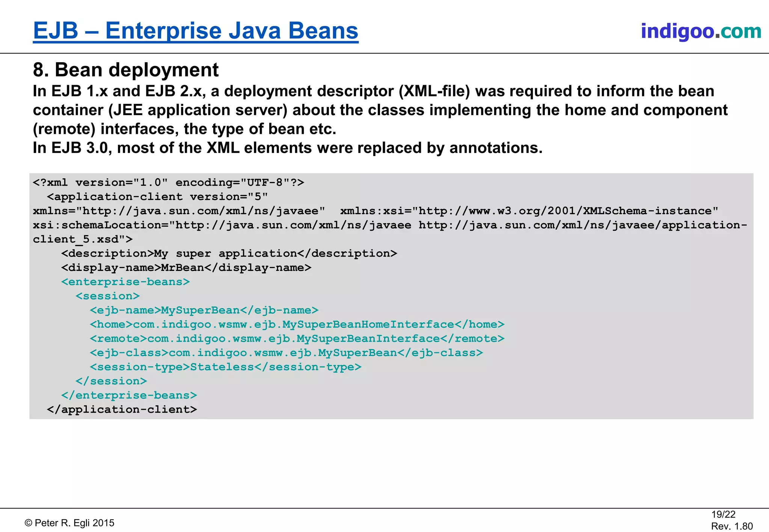769x532 pixels.
Task: Click the xml version declaration line
Action: pos(169,183)
